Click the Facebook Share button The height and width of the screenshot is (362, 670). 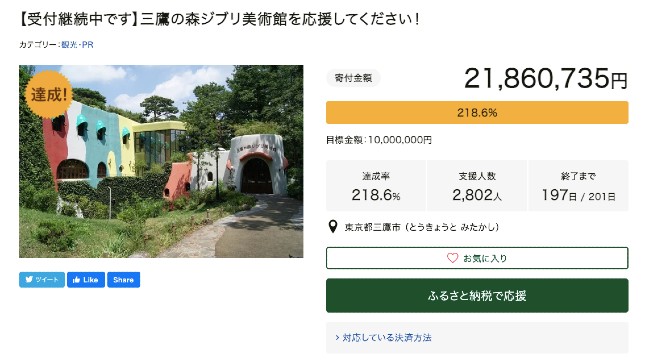[123, 280]
